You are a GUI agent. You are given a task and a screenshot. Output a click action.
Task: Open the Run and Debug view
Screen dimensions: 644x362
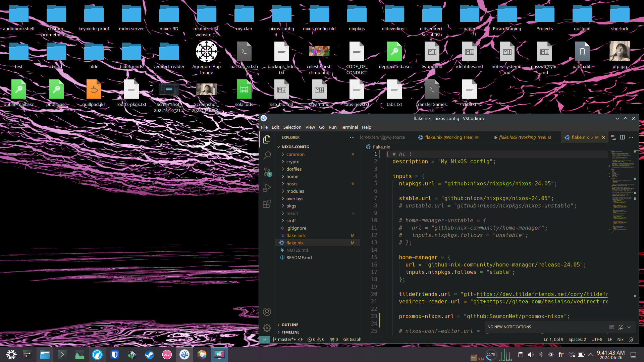267,188
